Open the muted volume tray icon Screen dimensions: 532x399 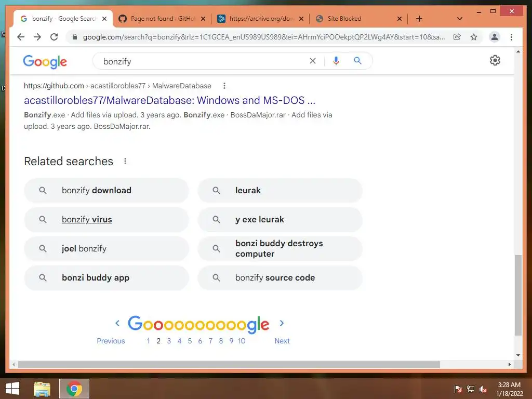(x=483, y=389)
